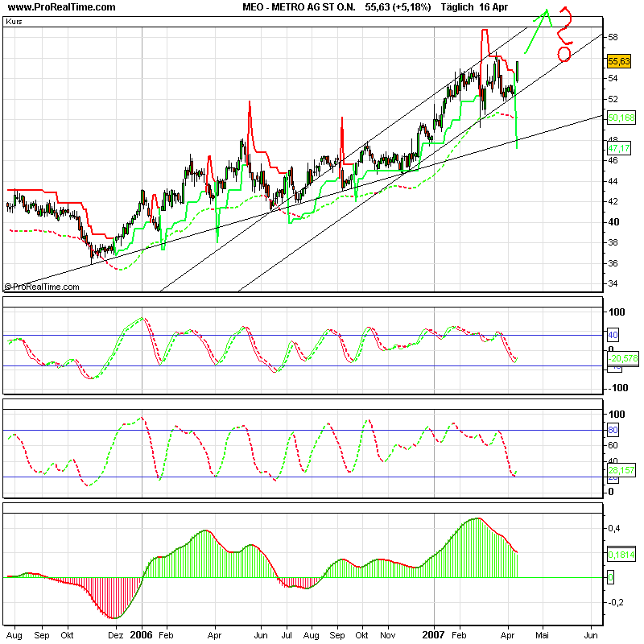
Task: Select the Kurs panel label
Action: 14,22
